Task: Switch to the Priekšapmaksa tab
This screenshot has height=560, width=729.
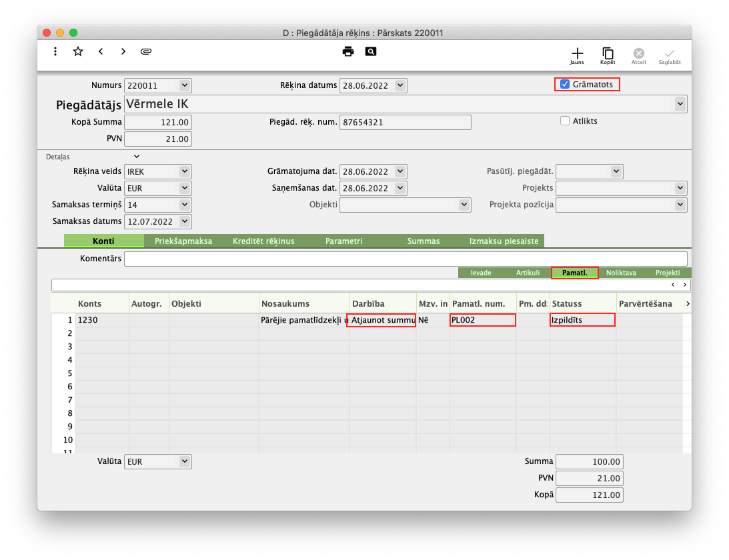Action: tap(183, 241)
